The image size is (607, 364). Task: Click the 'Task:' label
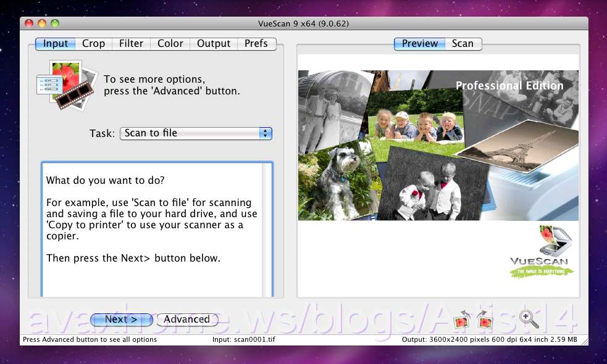click(103, 133)
